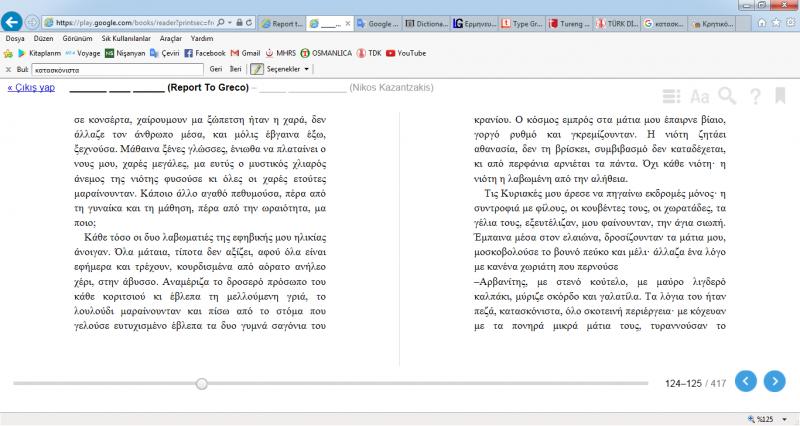Click the 124–125 / 417 page indicator
The image size is (800, 426).
point(695,383)
